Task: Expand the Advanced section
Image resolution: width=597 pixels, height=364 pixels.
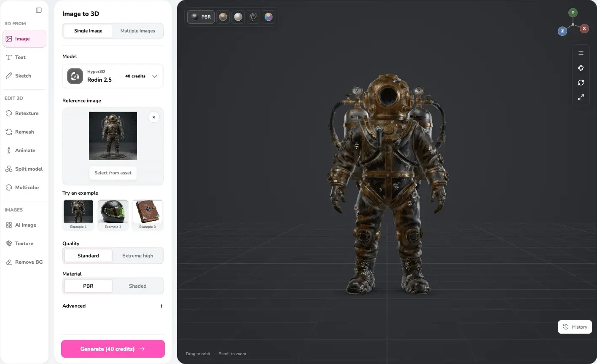Action: click(113, 306)
